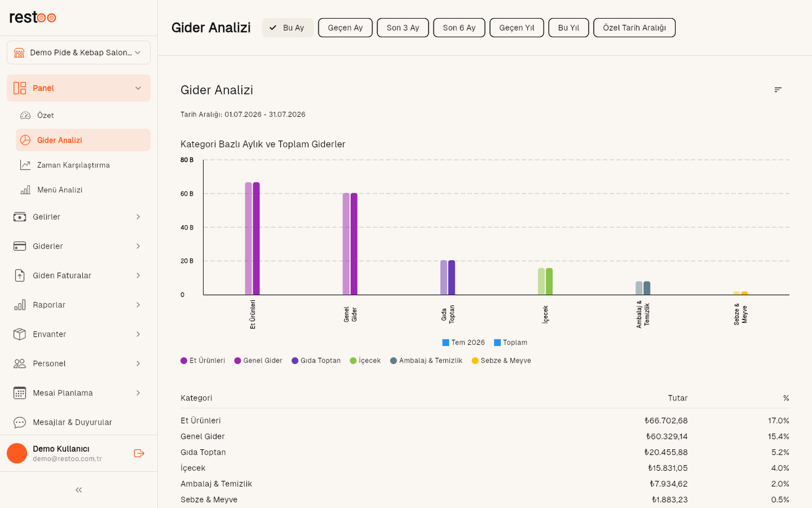The height and width of the screenshot is (508, 812).
Task: Open the chart sort/filter icon
Action: pyautogui.click(x=778, y=90)
